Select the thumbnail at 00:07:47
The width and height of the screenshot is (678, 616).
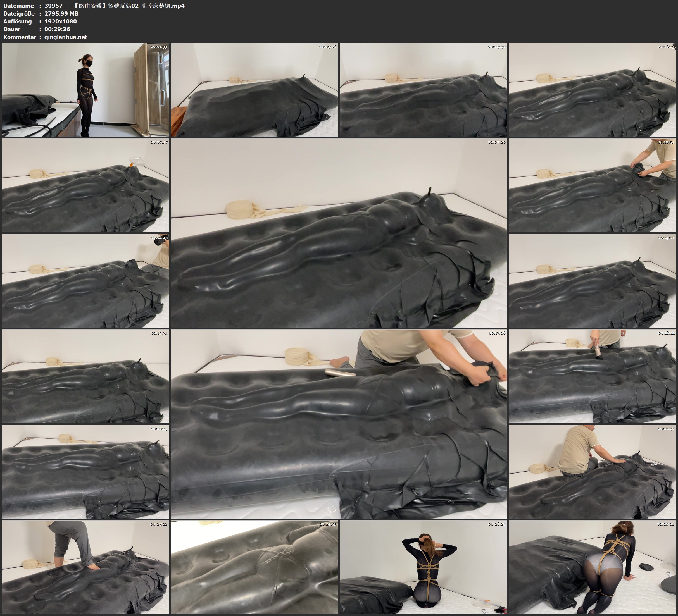85,185
